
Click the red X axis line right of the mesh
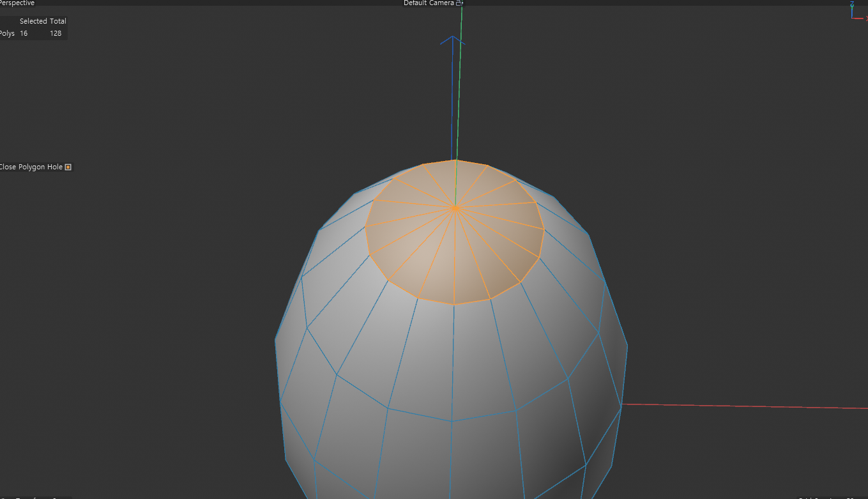coord(741,406)
